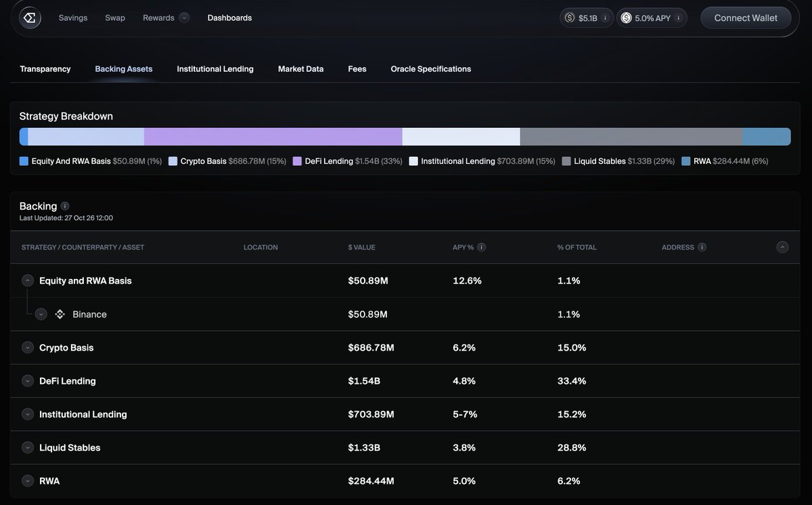Show info for the $5.1B figure
The width and height of the screenshot is (812, 505).
pos(605,18)
